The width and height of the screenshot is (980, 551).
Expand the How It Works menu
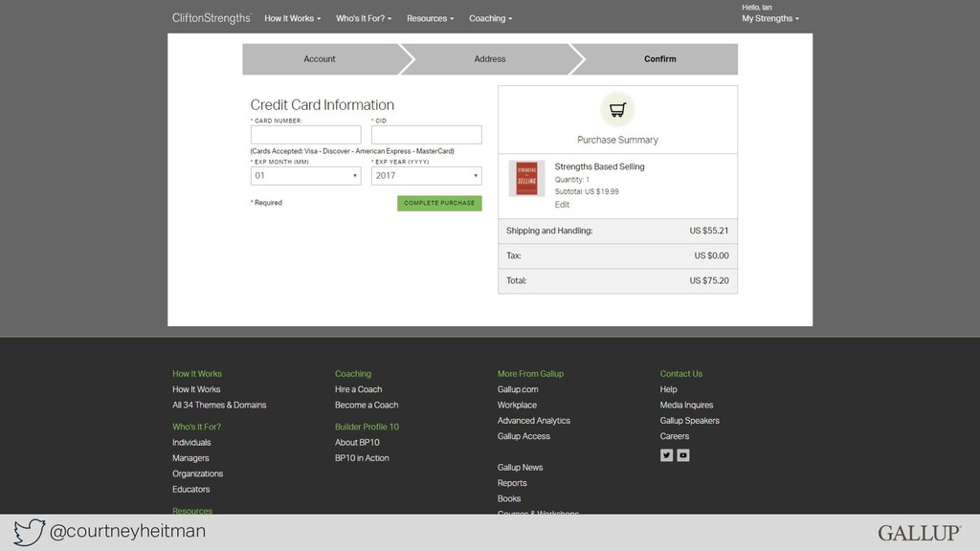pyautogui.click(x=293, y=19)
